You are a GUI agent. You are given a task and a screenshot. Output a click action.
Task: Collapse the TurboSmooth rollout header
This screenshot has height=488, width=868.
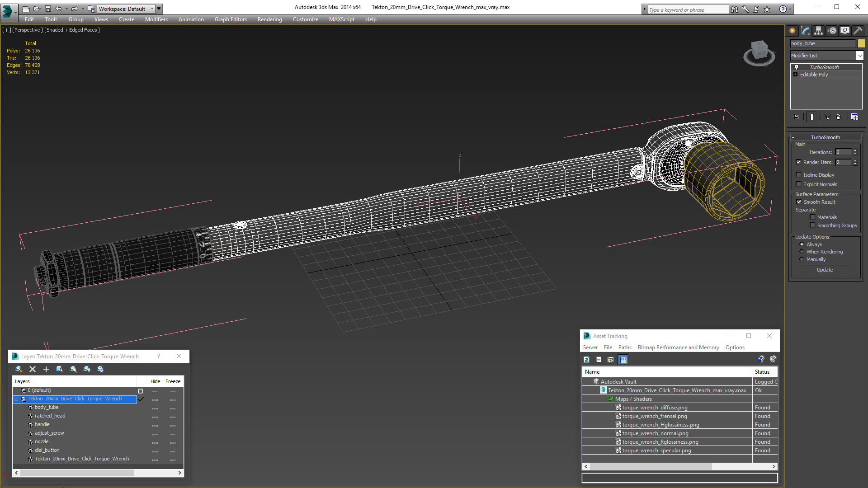(x=825, y=137)
